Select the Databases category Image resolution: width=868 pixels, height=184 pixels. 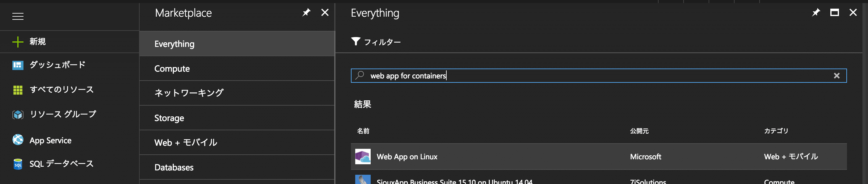(237, 167)
